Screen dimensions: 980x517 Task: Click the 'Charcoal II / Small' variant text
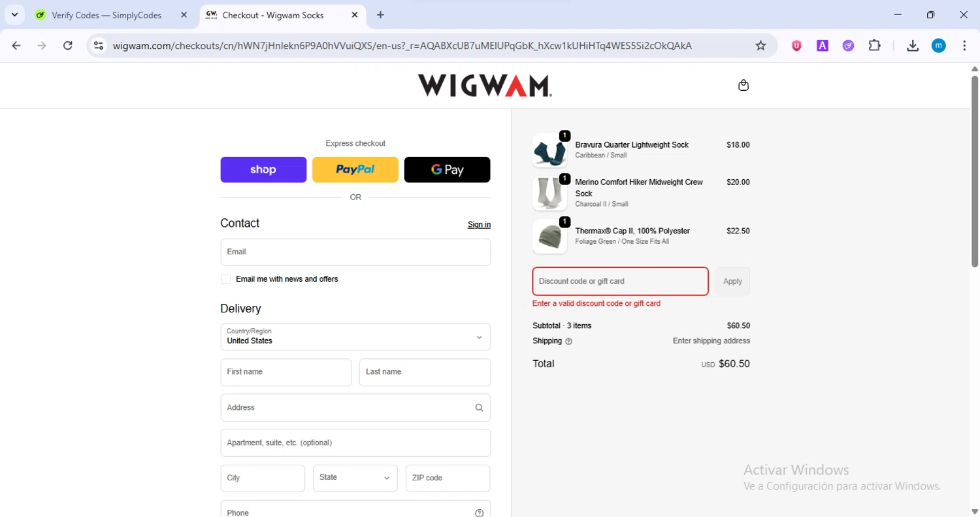602,205
